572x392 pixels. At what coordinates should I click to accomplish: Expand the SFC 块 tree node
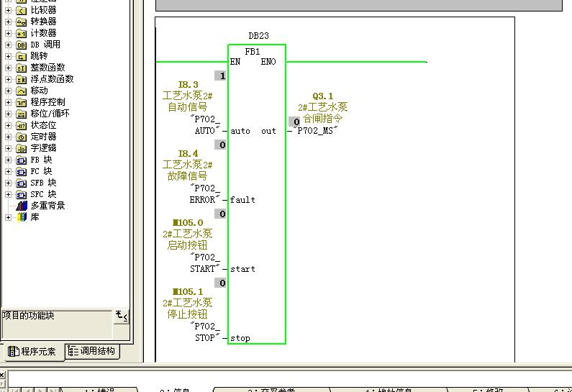[8, 195]
